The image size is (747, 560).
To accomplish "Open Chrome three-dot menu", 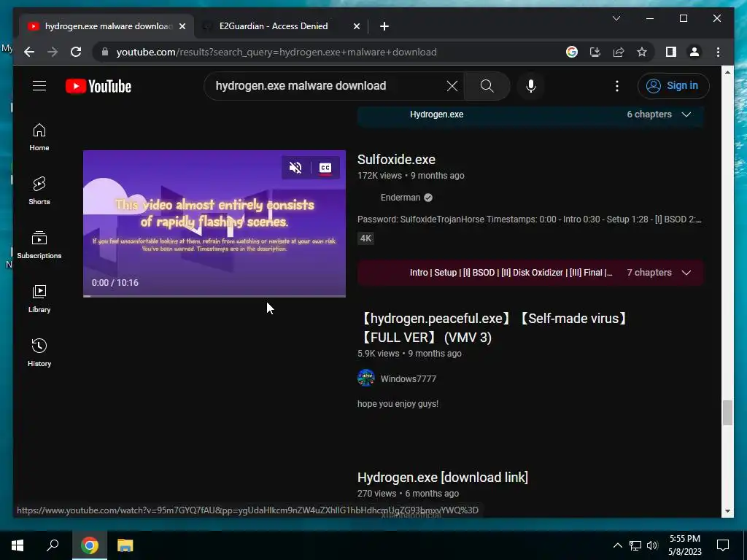I will click(x=718, y=52).
